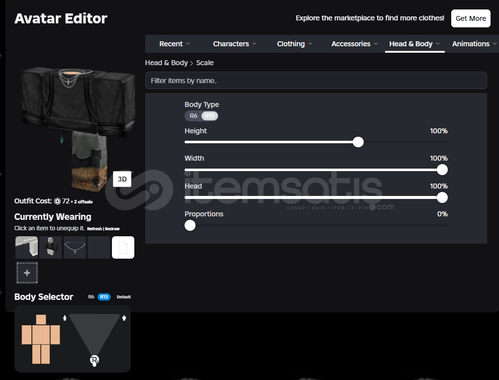Click the Redraw link under Currently Wearing
Screen dimensions: 499x380
[112, 229]
